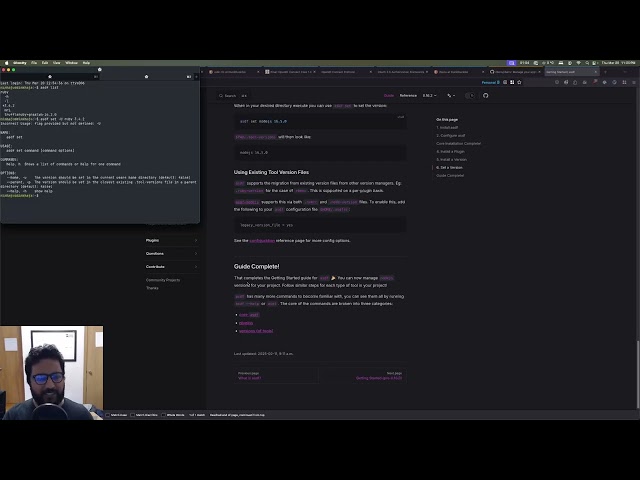Open a new browser tab with plus button

pyautogui.click(x=605, y=72)
